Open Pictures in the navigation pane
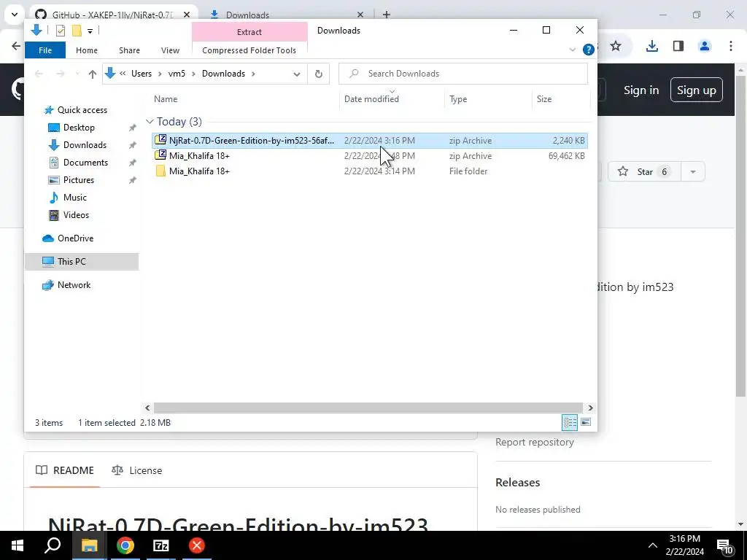Viewport: 747px width, 560px height. 79,180
